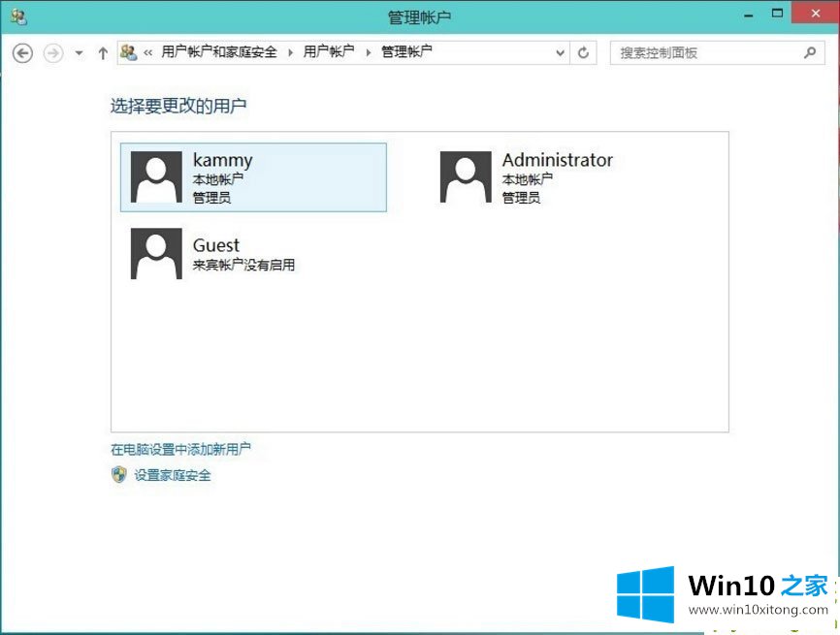Viewport: 840px width, 635px height.
Task: Click the shield icon by 设置家庭安全
Action: tap(119, 475)
